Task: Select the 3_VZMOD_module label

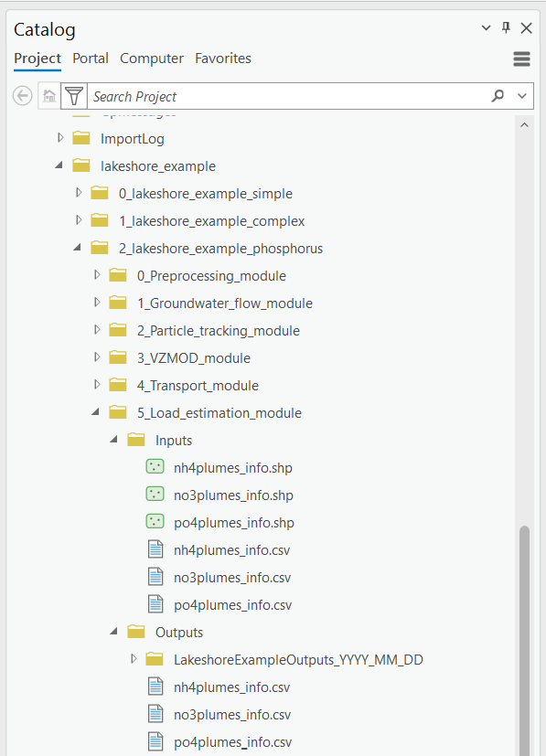Action: click(194, 358)
